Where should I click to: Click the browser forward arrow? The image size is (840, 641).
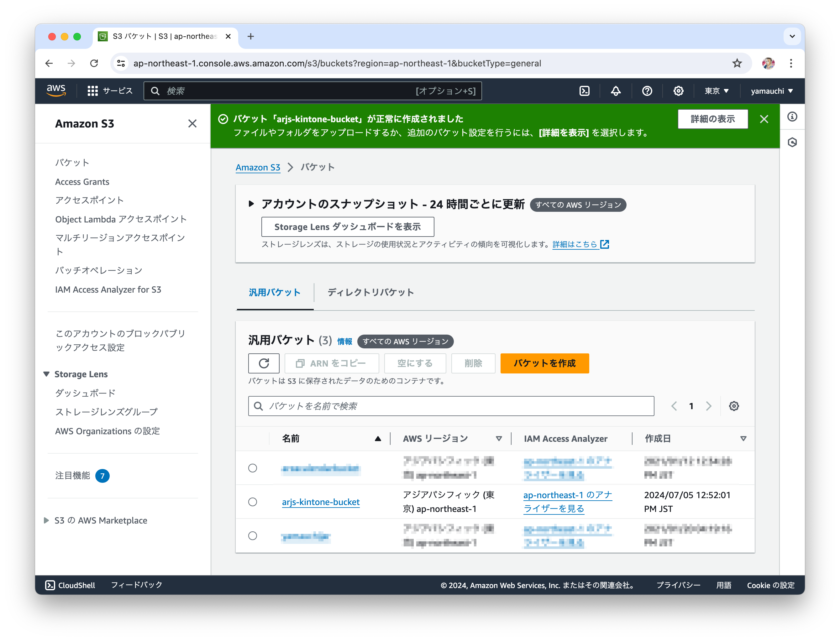[x=71, y=63]
